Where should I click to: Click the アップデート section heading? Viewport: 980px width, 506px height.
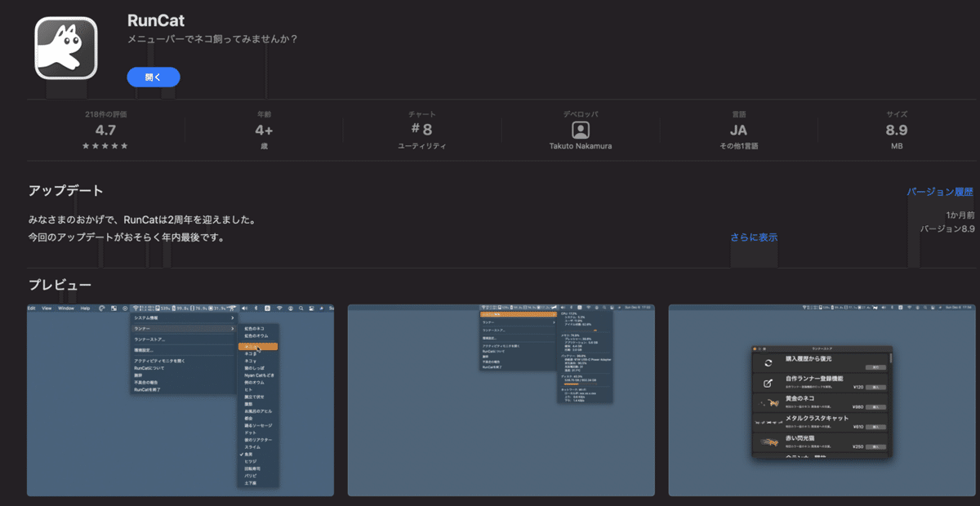[x=65, y=191]
